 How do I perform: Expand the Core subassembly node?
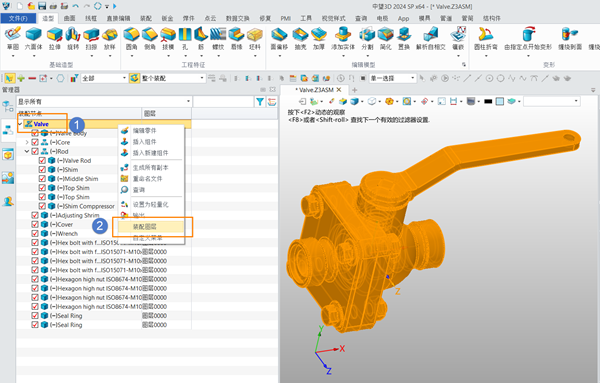point(27,142)
